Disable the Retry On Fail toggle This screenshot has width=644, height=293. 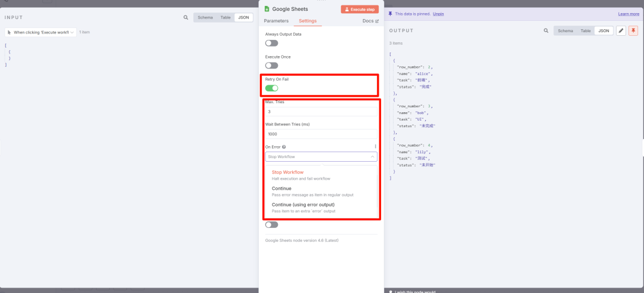point(271,88)
